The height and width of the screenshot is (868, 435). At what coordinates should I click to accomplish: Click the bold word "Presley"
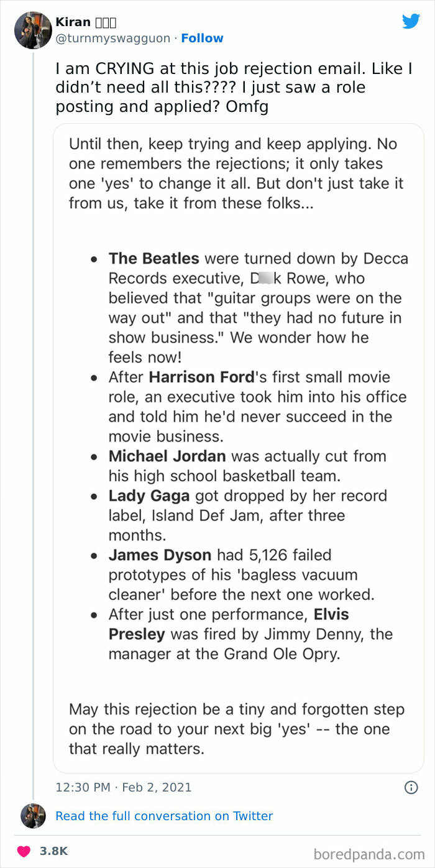tap(137, 634)
